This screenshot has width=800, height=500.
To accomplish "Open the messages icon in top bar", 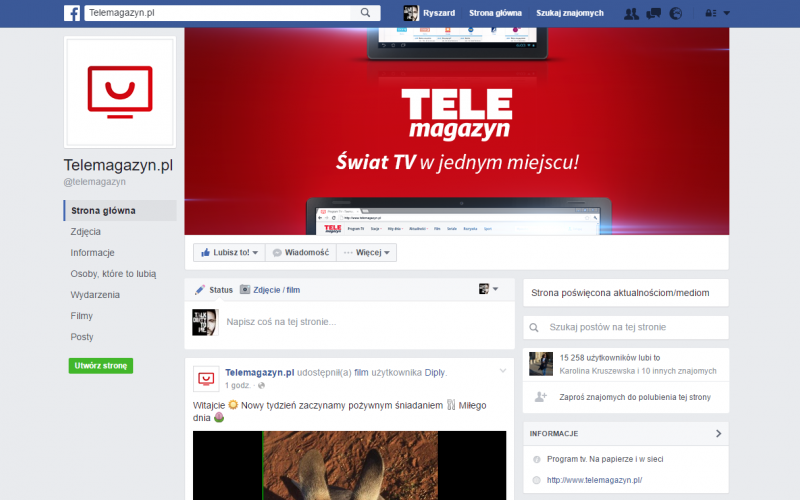I will tap(653, 14).
